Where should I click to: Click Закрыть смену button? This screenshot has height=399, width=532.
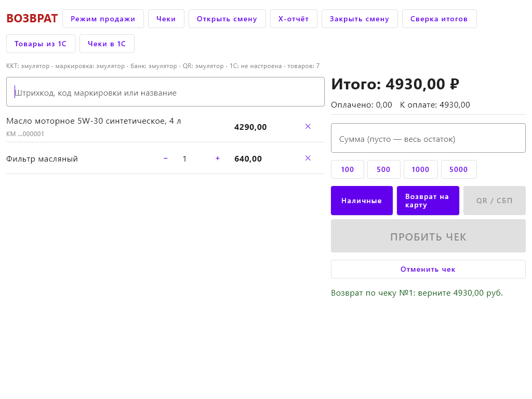coord(360,19)
